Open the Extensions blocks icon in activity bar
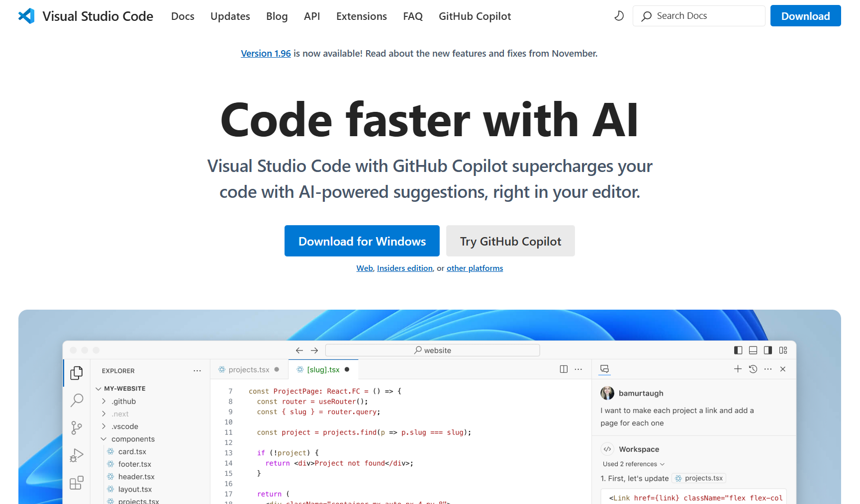 coord(77,483)
